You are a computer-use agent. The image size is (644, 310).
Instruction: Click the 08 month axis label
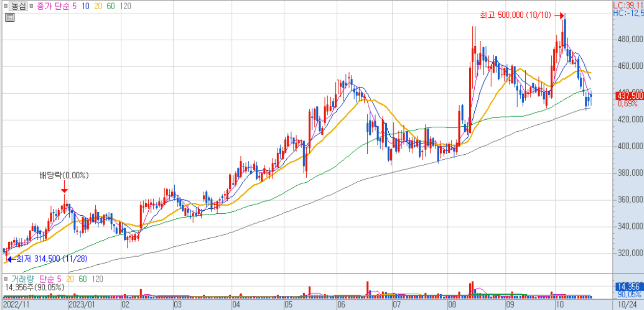pos(451,304)
